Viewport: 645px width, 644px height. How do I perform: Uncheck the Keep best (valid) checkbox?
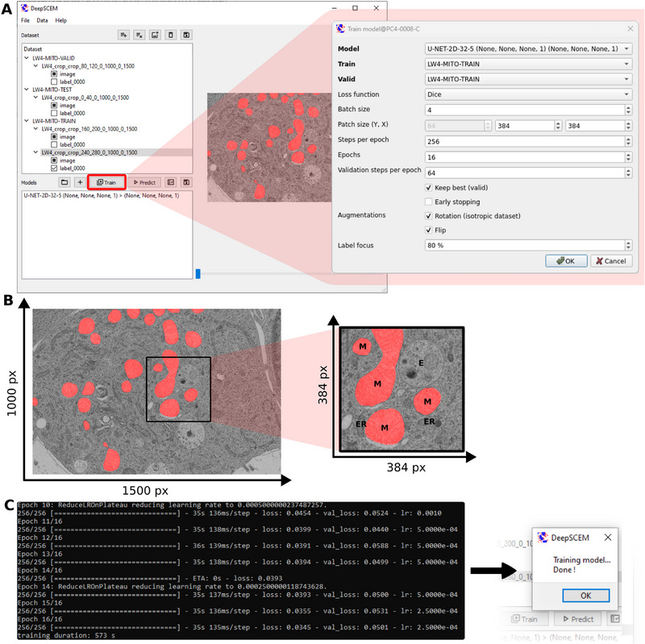[x=428, y=187]
